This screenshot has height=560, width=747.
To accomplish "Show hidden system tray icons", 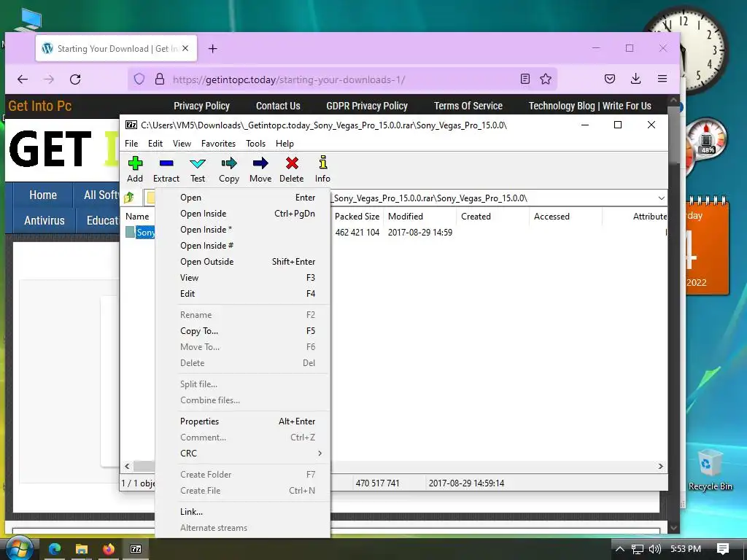I will pos(620,549).
